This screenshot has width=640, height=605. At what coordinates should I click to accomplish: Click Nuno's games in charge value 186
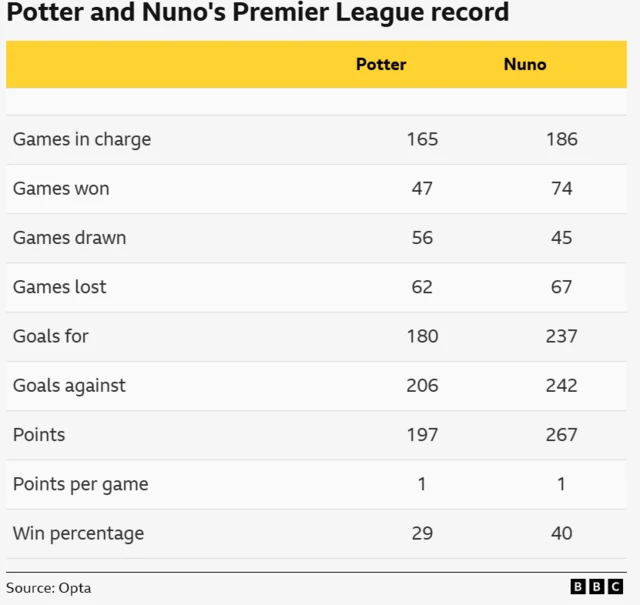561,139
